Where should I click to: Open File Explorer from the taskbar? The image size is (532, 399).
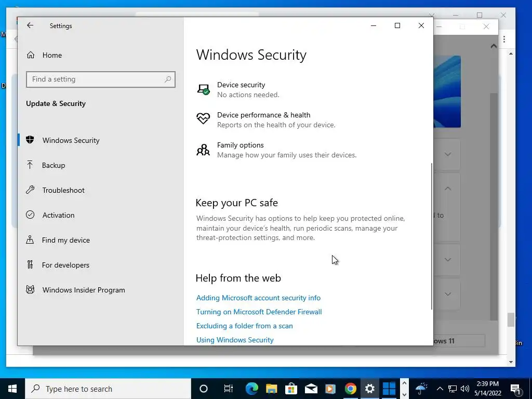pos(271,389)
